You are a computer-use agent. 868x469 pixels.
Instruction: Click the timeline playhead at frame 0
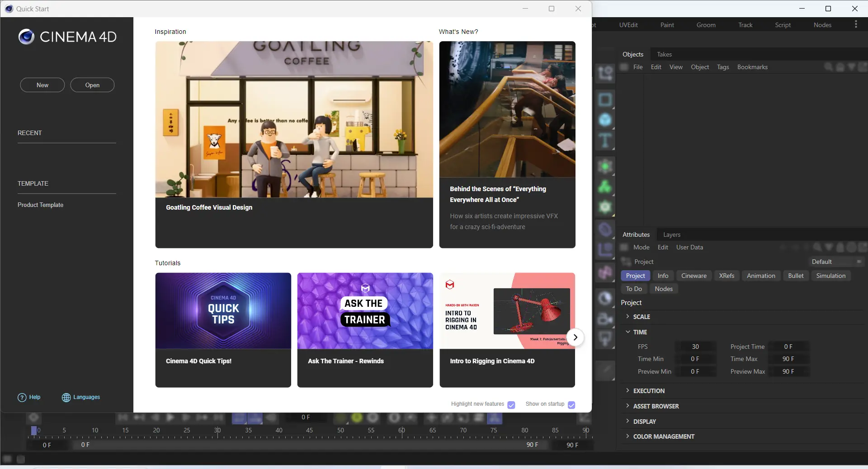point(33,431)
